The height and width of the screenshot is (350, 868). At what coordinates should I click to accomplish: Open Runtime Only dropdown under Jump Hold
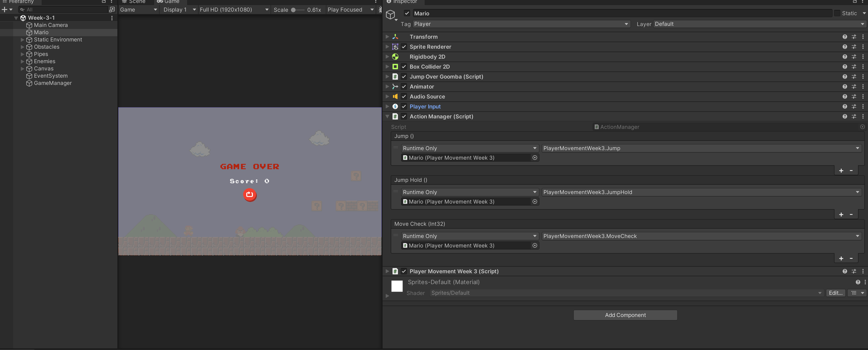tap(470, 192)
